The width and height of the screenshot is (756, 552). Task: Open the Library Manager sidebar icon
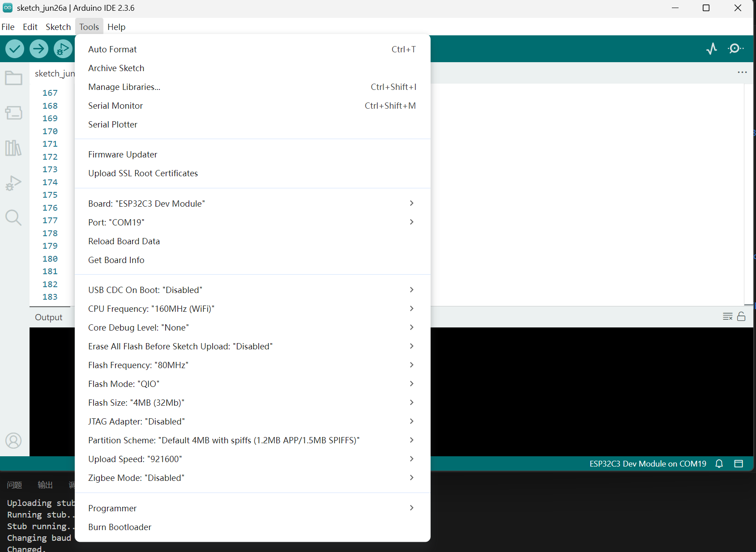point(13,148)
